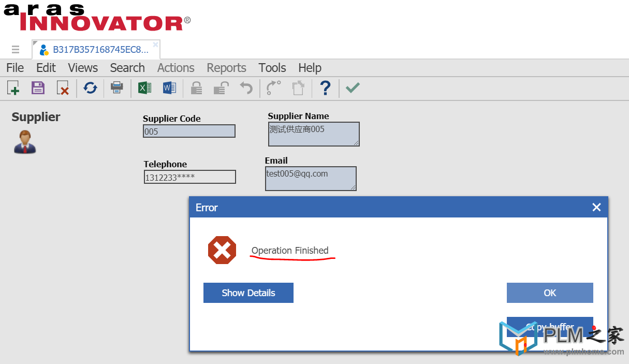
Task: Open the Views menu
Action: point(83,68)
